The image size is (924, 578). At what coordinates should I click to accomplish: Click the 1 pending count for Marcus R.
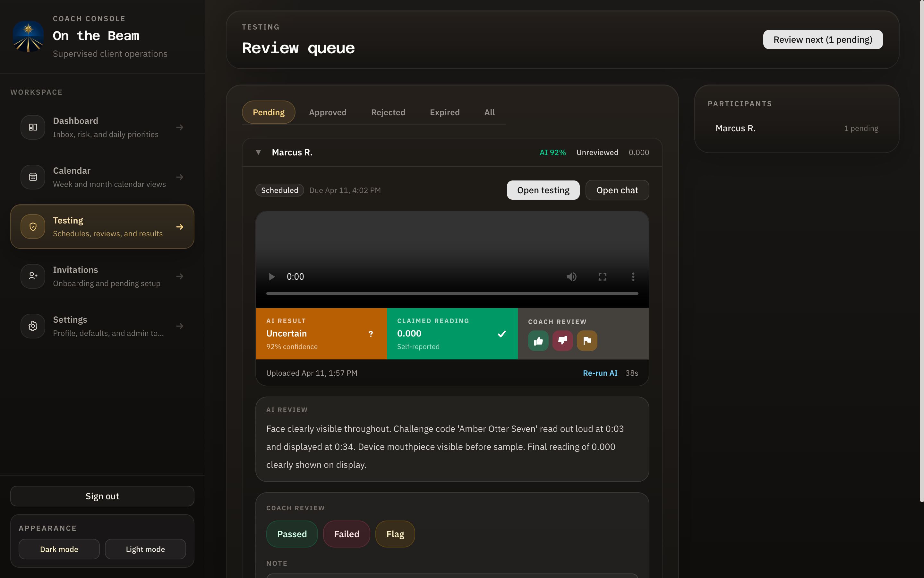[861, 128]
